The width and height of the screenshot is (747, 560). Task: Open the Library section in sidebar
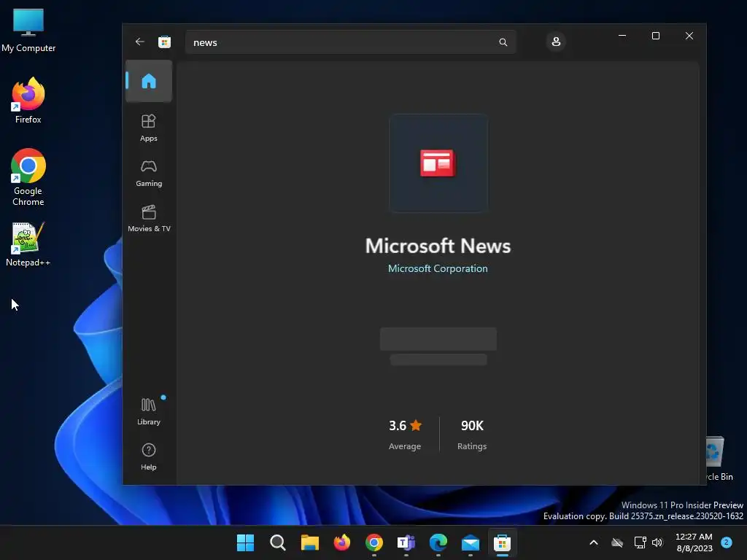coord(149,411)
